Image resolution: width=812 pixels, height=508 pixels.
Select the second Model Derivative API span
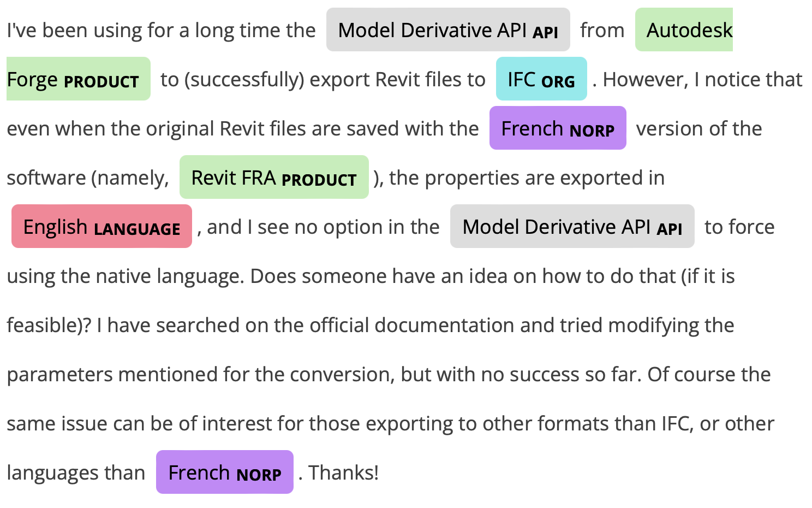(572, 226)
